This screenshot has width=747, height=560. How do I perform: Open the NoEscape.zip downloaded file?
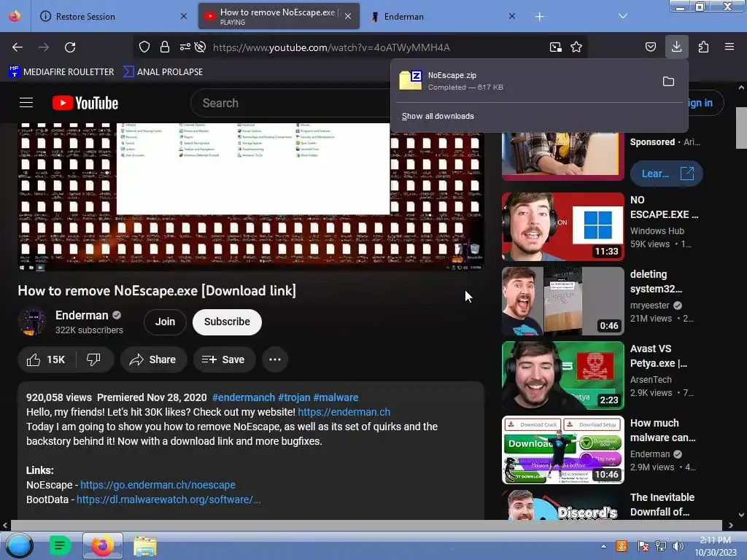(x=524, y=81)
